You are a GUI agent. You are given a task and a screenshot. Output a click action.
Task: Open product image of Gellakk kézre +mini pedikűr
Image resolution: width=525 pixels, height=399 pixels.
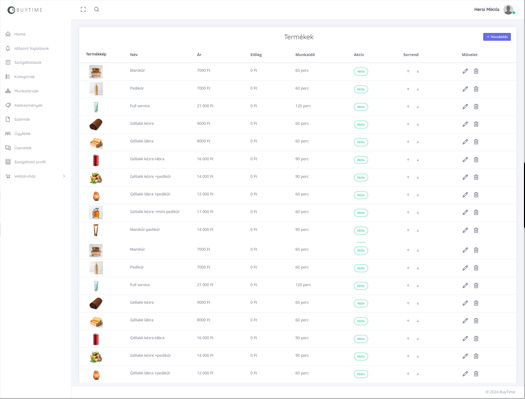pos(96,213)
